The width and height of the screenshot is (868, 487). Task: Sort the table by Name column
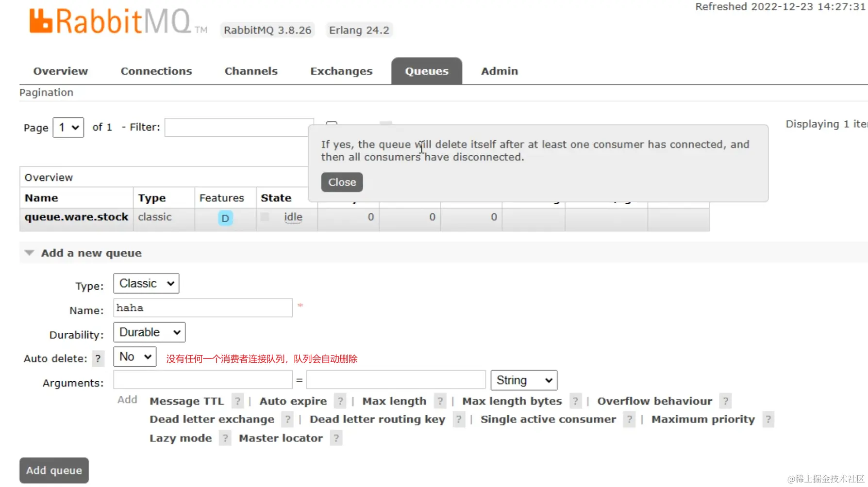pos(41,198)
